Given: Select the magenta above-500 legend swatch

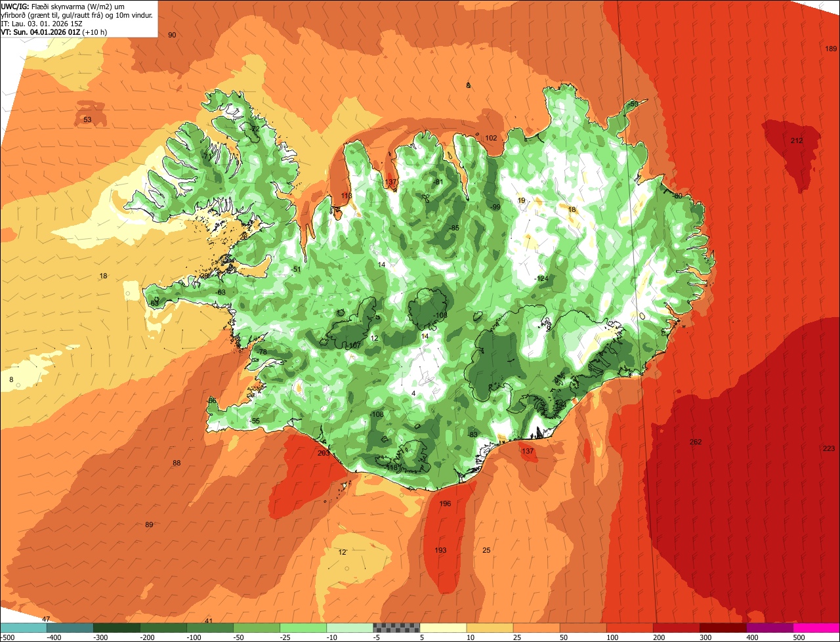Looking at the screenshot, I should point(816,628).
